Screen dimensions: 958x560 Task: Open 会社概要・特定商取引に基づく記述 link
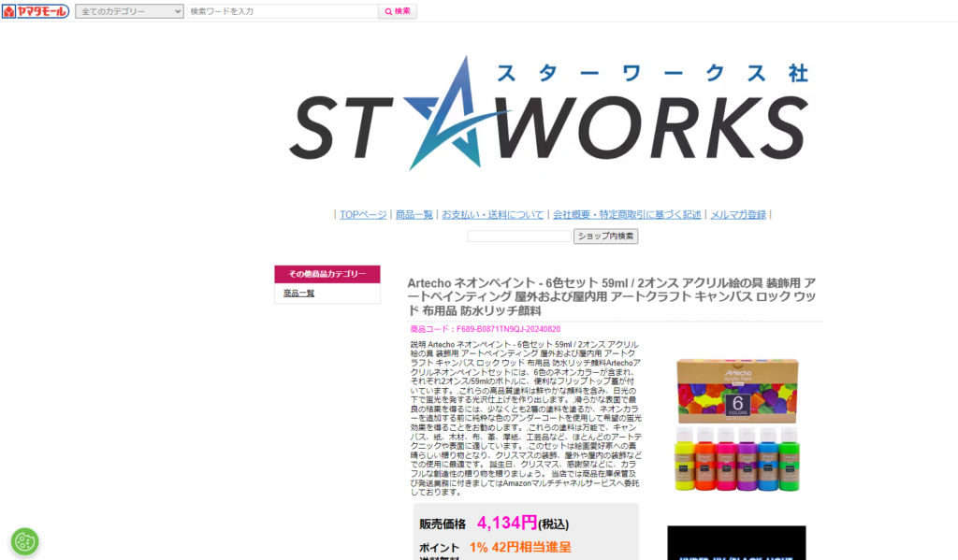click(627, 214)
